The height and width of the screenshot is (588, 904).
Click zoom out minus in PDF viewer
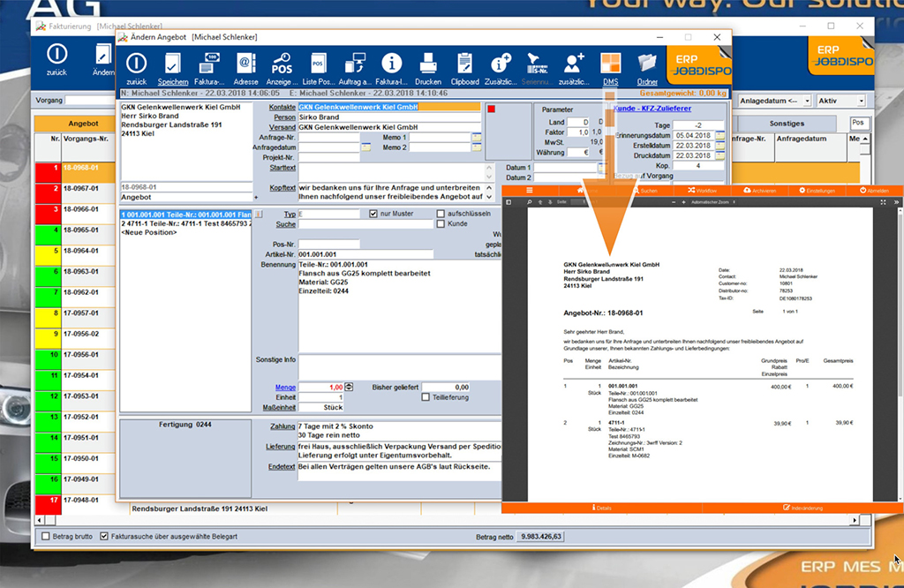coord(674,202)
